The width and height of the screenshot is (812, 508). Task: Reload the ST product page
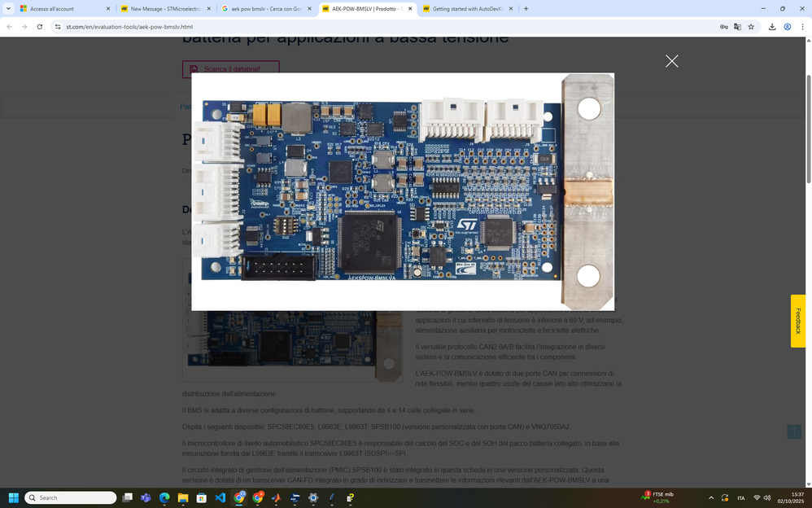(x=39, y=26)
